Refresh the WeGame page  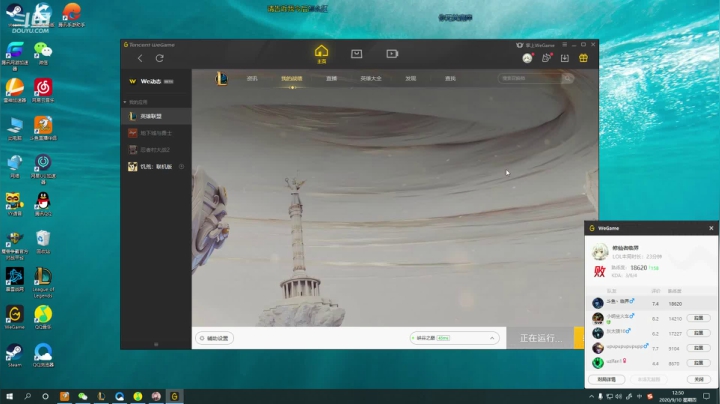tap(159, 58)
